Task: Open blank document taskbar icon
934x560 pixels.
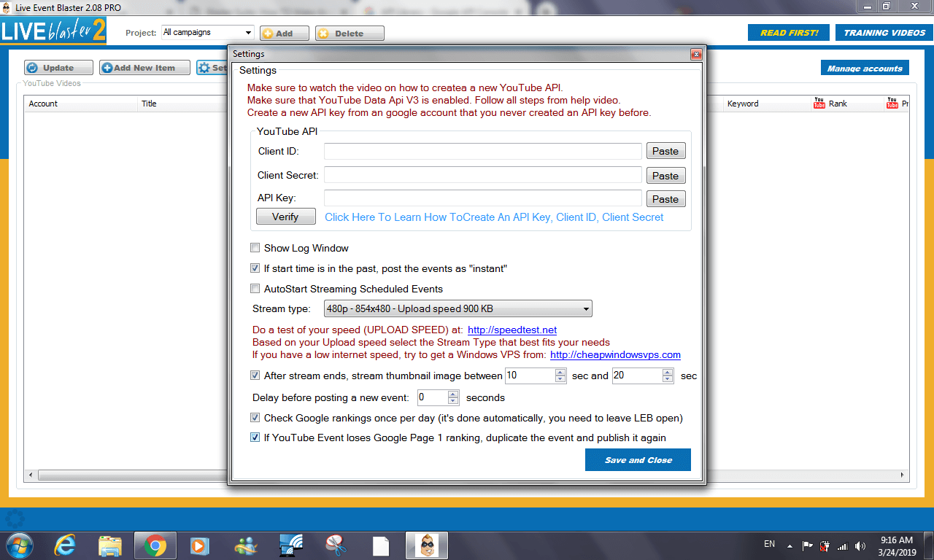Action: 381,545
